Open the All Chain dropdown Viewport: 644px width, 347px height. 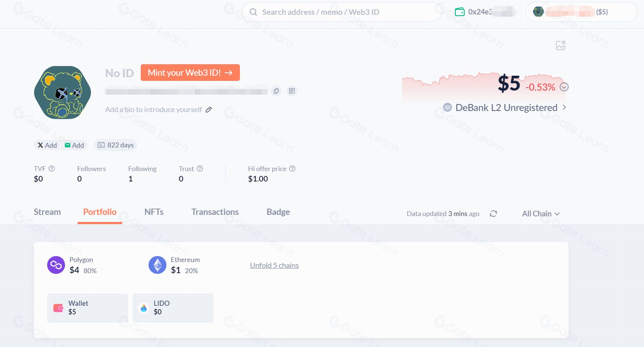pyautogui.click(x=541, y=214)
